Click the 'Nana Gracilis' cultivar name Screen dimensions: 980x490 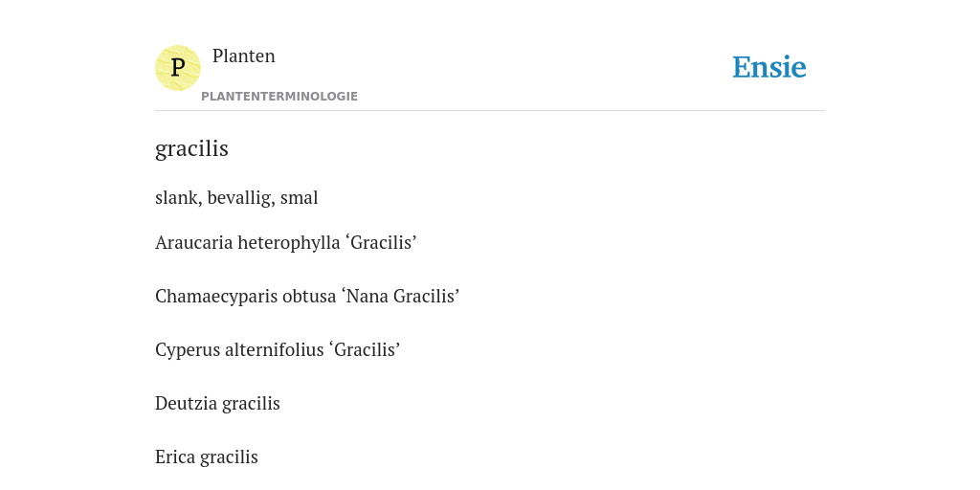tap(401, 297)
